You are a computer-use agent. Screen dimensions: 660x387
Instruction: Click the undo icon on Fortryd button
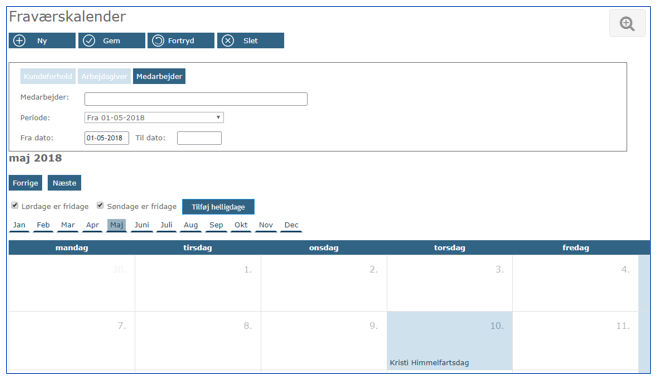click(158, 41)
